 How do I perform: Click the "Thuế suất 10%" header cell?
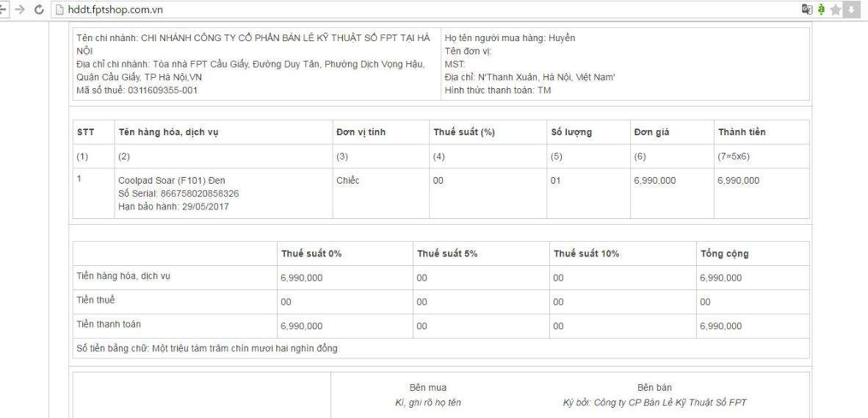click(x=586, y=253)
